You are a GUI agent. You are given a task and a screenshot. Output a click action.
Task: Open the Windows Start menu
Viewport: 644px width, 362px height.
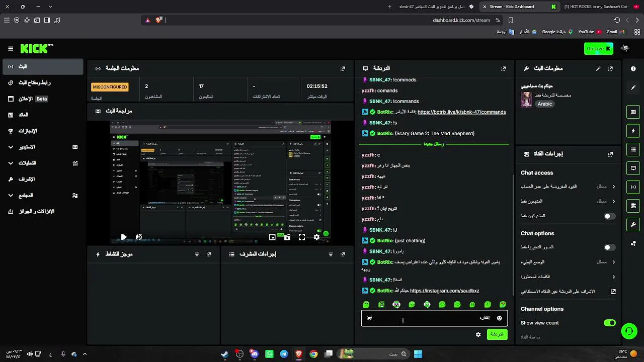pyautogui.click(x=418, y=354)
